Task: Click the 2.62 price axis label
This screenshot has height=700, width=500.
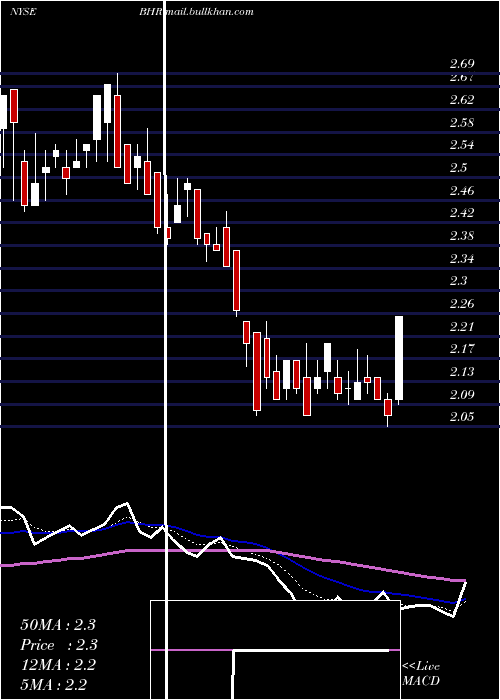Action: (462, 100)
